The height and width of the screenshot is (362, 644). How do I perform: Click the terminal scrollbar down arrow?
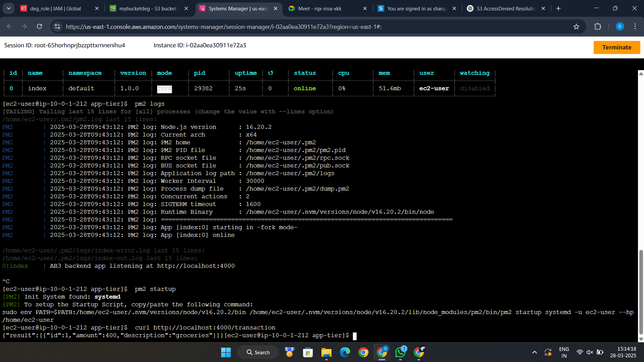pos(641,339)
